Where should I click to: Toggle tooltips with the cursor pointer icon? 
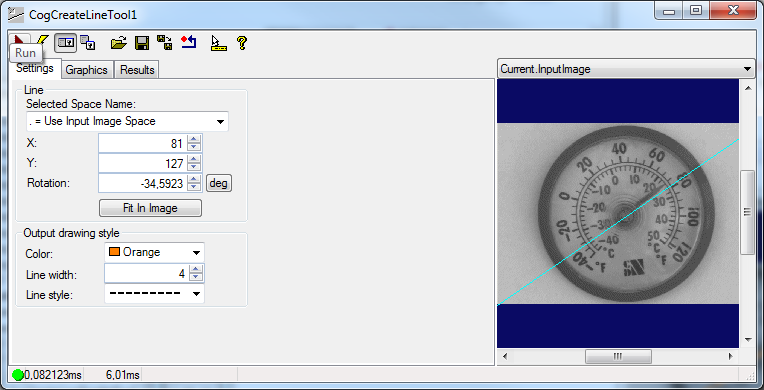coord(218,43)
